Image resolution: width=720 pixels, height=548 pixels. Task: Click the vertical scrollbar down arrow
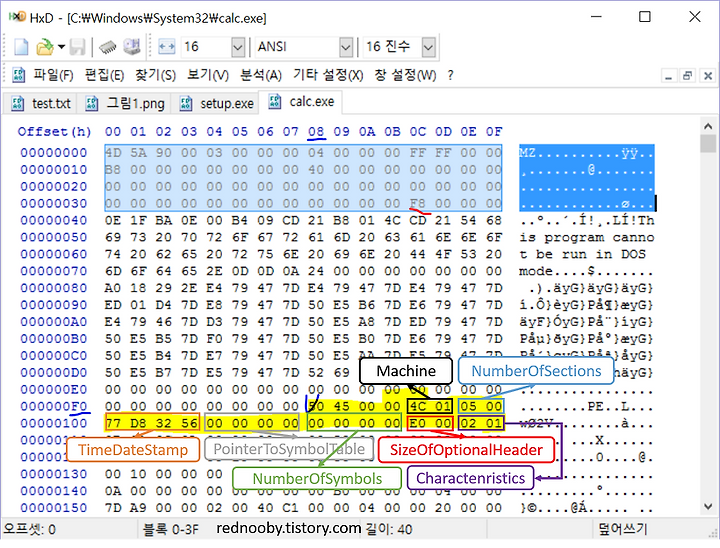[x=708, y=507]
